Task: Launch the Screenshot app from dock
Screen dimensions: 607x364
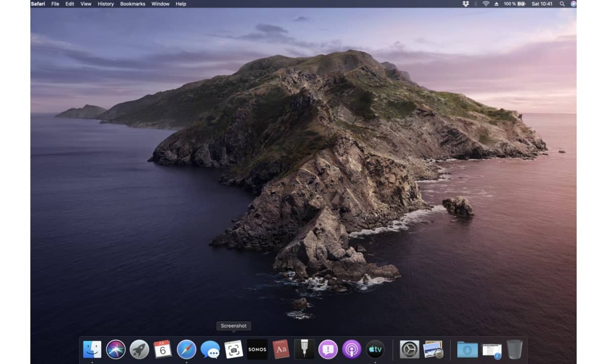Action: tap(234, 349)
